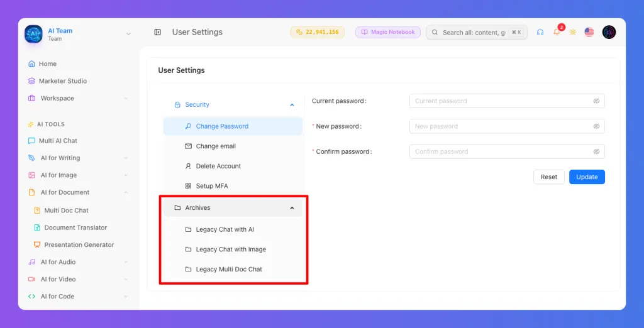Screen dimensions: 644x328
Task: Expand the AI for Writing chevron
Action: pyautogui.click(x=126, y=158)
